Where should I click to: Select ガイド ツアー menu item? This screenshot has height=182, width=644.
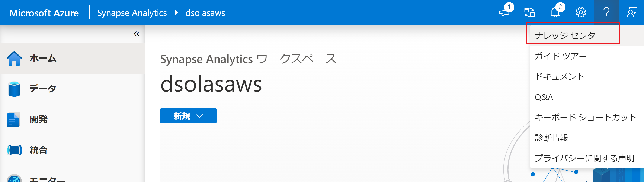[560, 56]
